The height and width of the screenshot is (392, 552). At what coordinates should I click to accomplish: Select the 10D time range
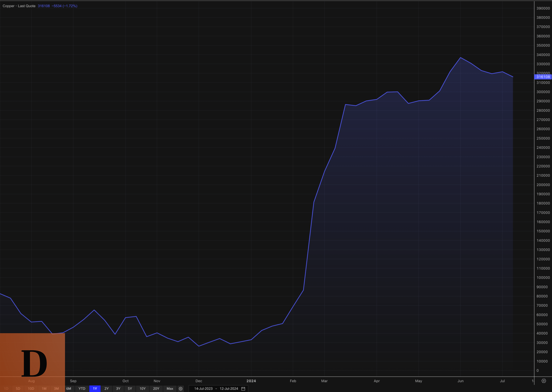31,389
